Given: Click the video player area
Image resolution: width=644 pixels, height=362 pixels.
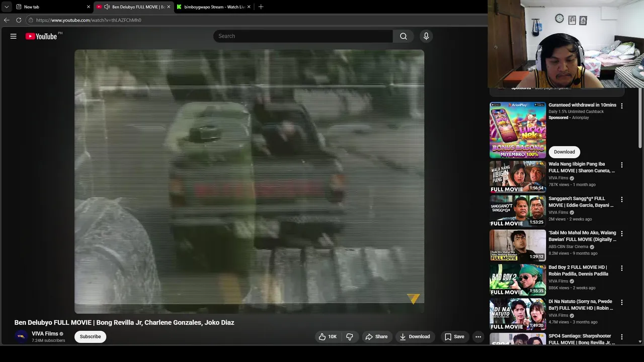Looking at the screenshot, I should [249, 181].
